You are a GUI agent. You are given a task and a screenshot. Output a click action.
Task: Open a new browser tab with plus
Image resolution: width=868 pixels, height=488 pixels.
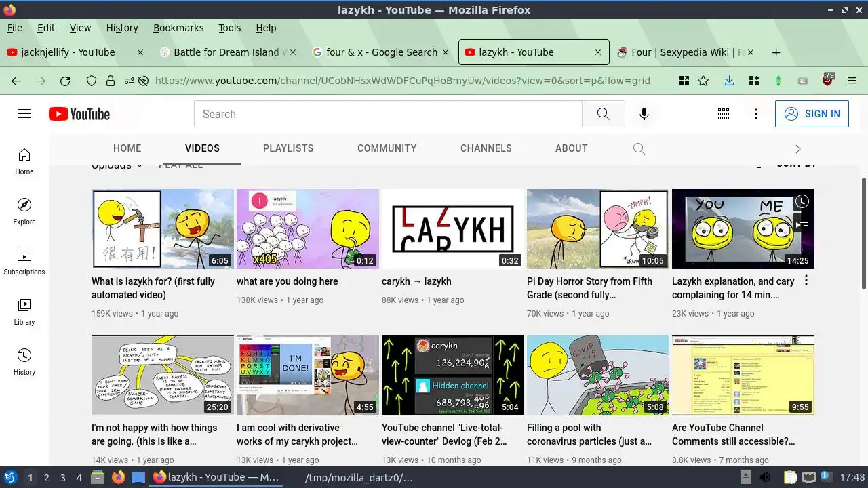776,52
